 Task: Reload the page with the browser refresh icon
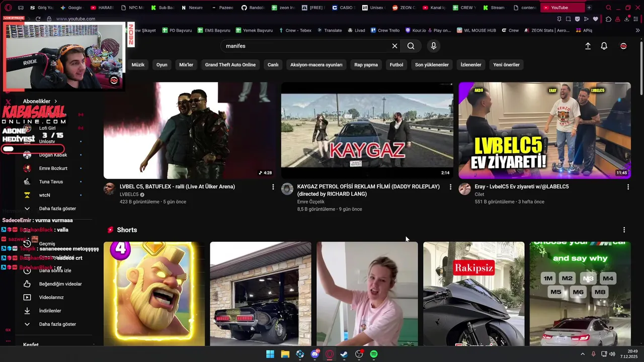tap(38, 19)
